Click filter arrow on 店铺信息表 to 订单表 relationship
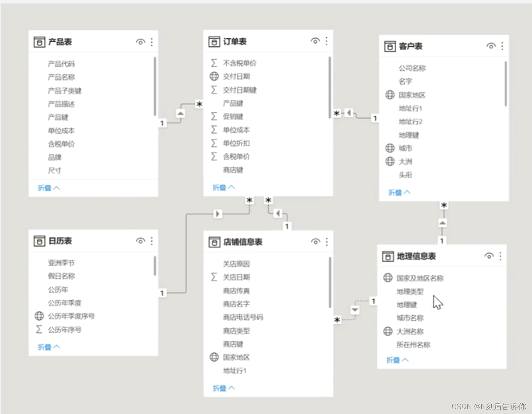 [x=278, y=213]
